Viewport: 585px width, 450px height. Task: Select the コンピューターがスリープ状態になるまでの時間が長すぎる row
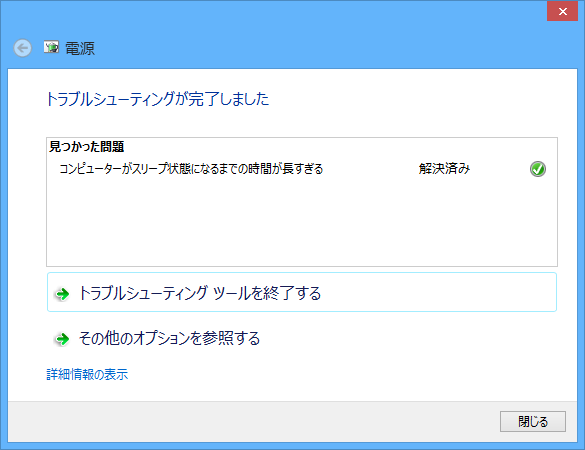point(302,169)
